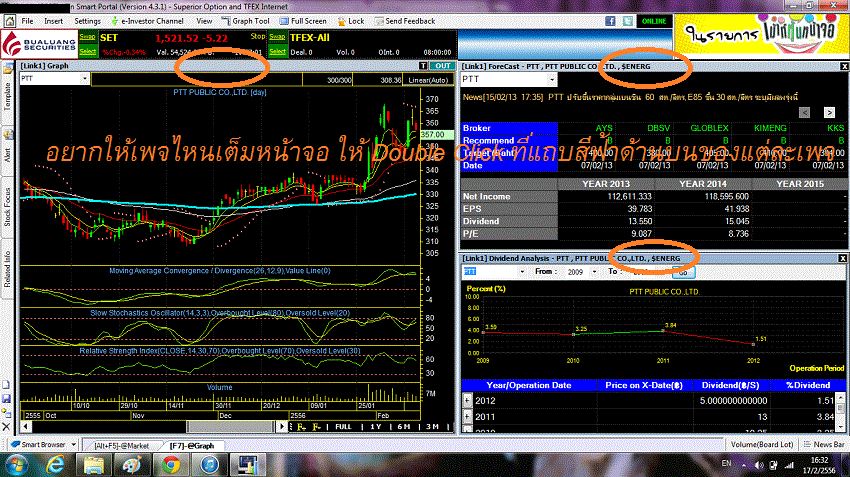Expand the 2011 dividend row
850x477 pixels.
tap(467, 417)
